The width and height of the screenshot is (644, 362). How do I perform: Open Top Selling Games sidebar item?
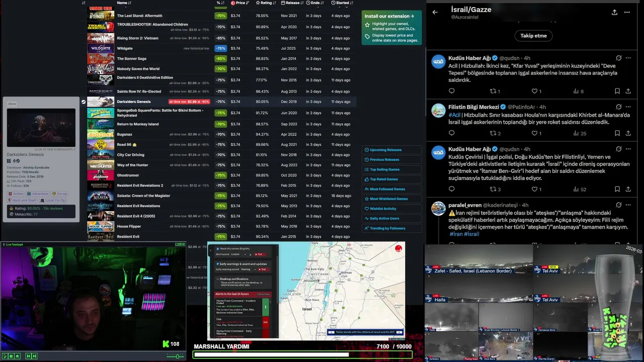coord(391,169)
